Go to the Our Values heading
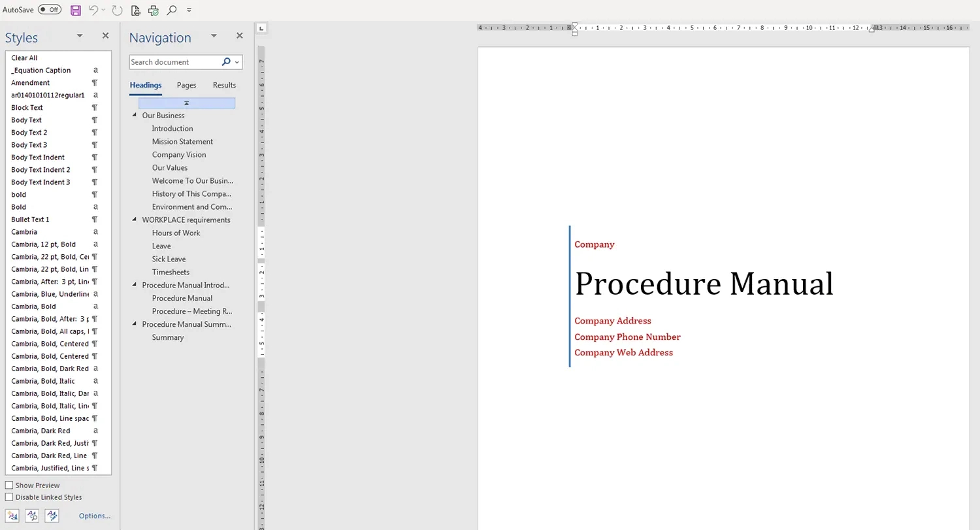The height and width of the screenshot is (530, 980). (x=170, y=168)
